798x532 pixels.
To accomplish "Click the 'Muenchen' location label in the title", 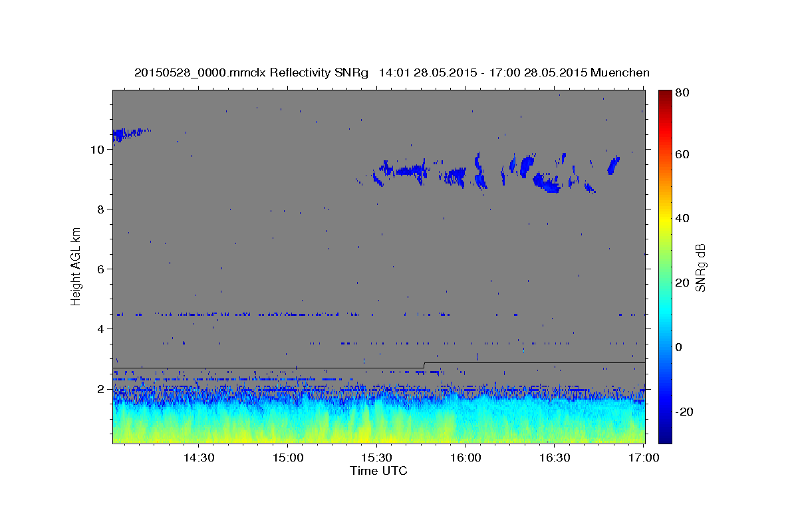I will click(619, 72).
